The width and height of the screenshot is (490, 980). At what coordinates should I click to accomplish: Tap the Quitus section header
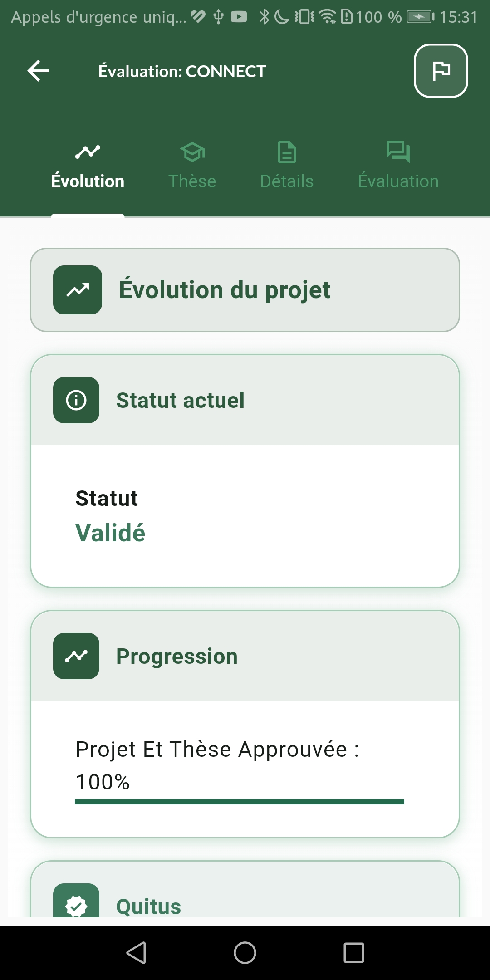point(149,906)
